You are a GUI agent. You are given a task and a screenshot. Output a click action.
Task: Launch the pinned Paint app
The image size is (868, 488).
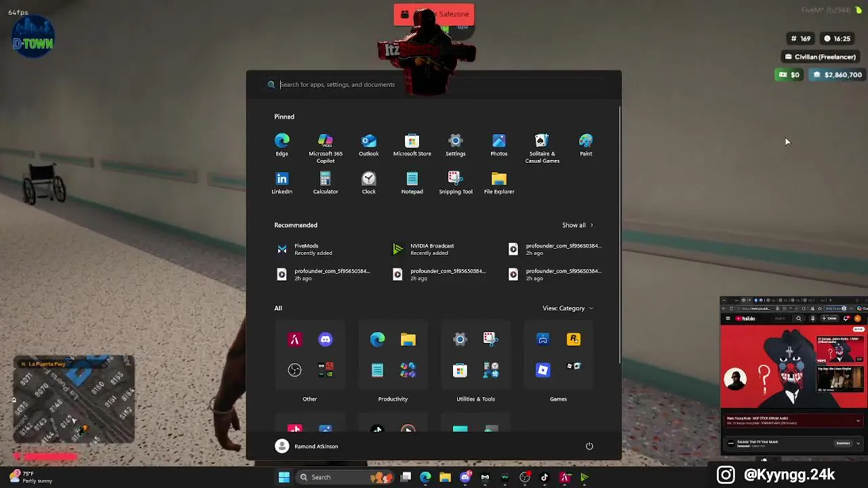pyautogui.click(x=586, y=144)
